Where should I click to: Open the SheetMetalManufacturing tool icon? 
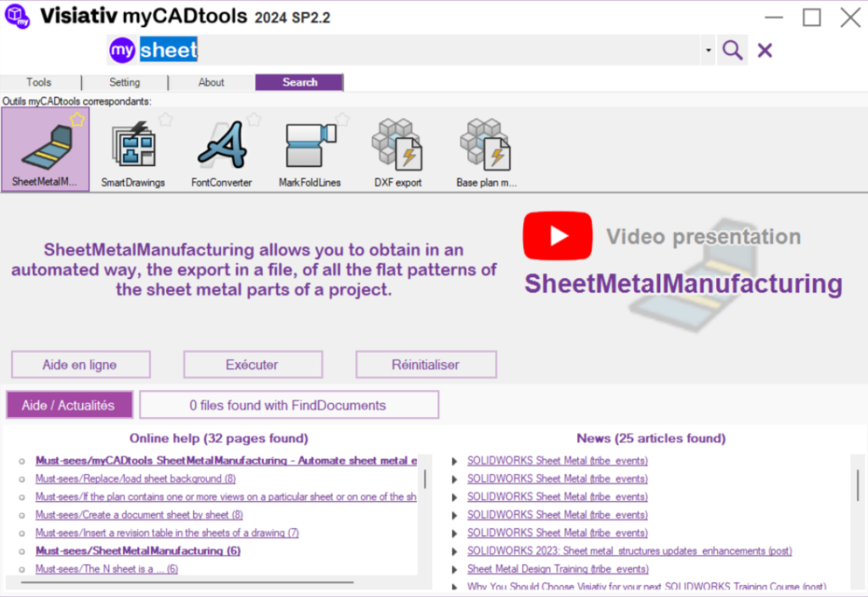45,149
